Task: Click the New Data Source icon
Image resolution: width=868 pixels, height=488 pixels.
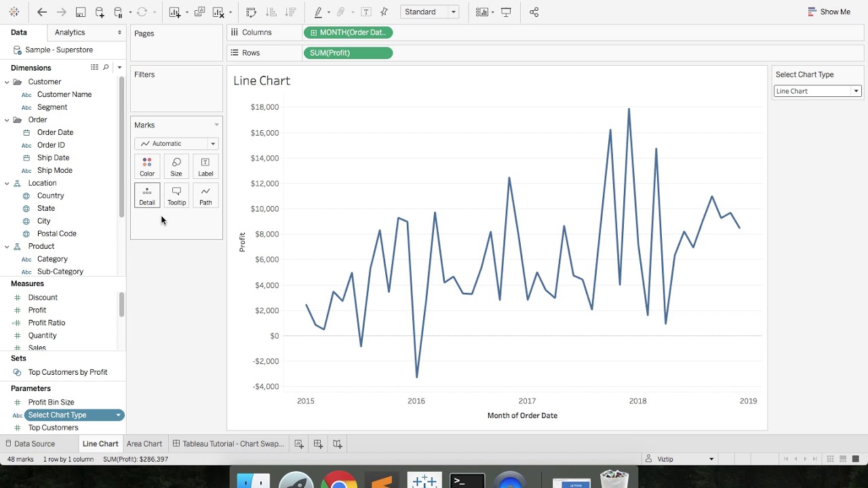Action: 100,12
